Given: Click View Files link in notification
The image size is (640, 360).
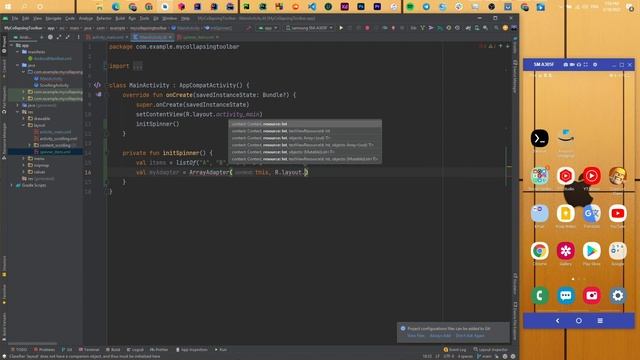Looking at the screenshot, I should pos(416,336).
